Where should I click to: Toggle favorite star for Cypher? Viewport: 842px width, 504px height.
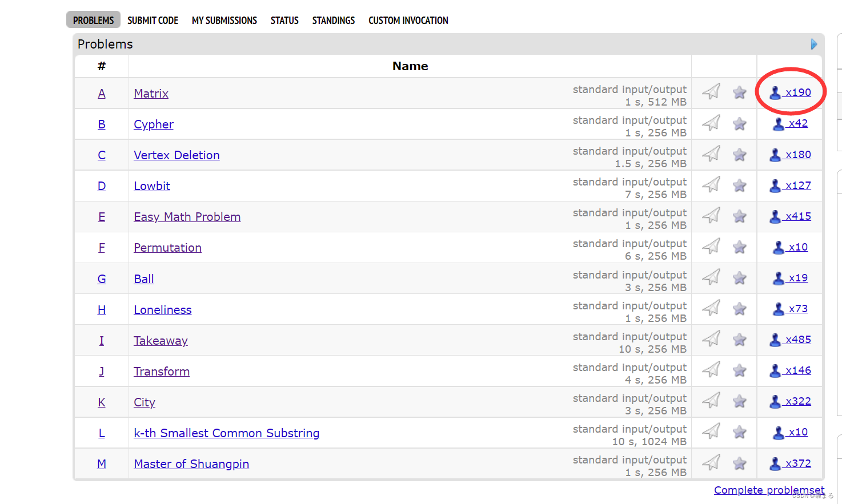point(740,123)
